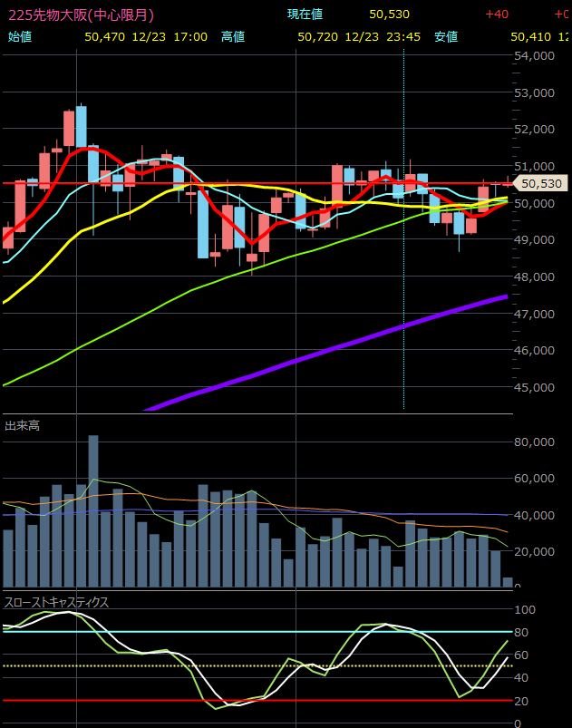Click the 54,000 label on price axis
This screenshot has height=728, width=572.
click(x=533, y=55)
